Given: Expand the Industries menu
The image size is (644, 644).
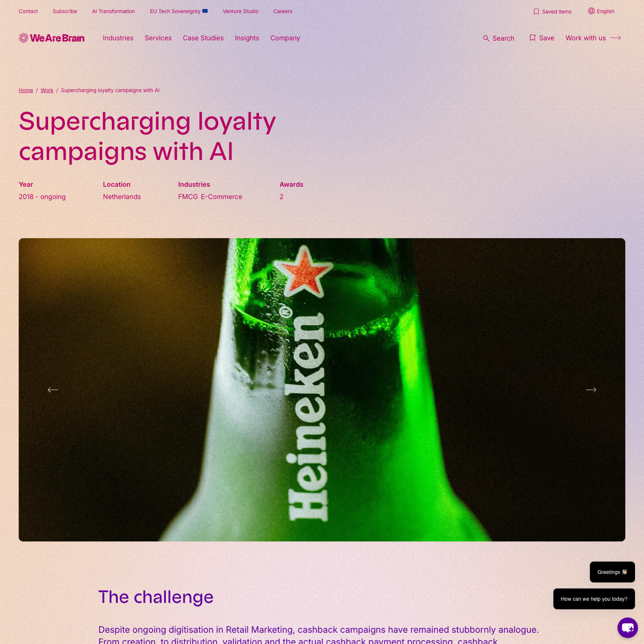Looking at the screenshot, I should pos(118,38).
